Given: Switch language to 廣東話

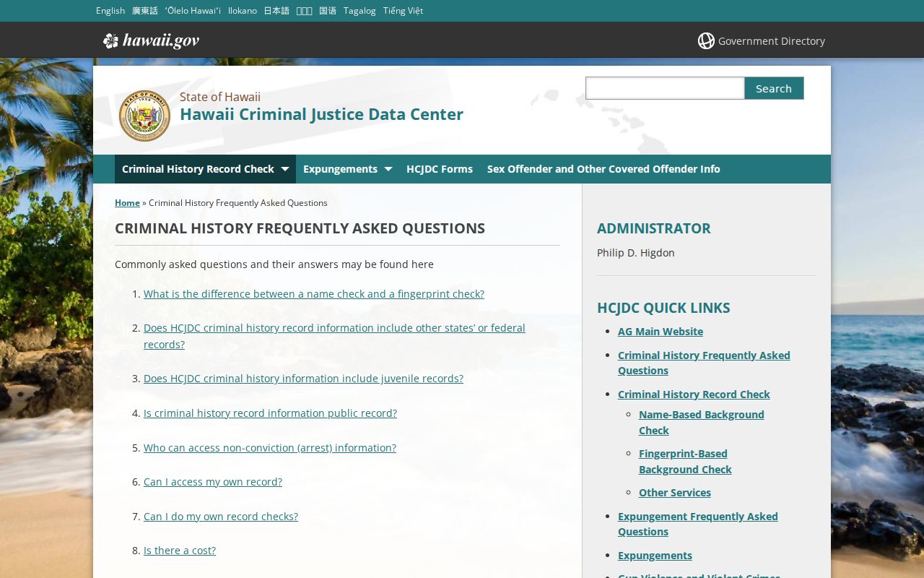Looking at the screenshot, I should click(x=145, y=11).
